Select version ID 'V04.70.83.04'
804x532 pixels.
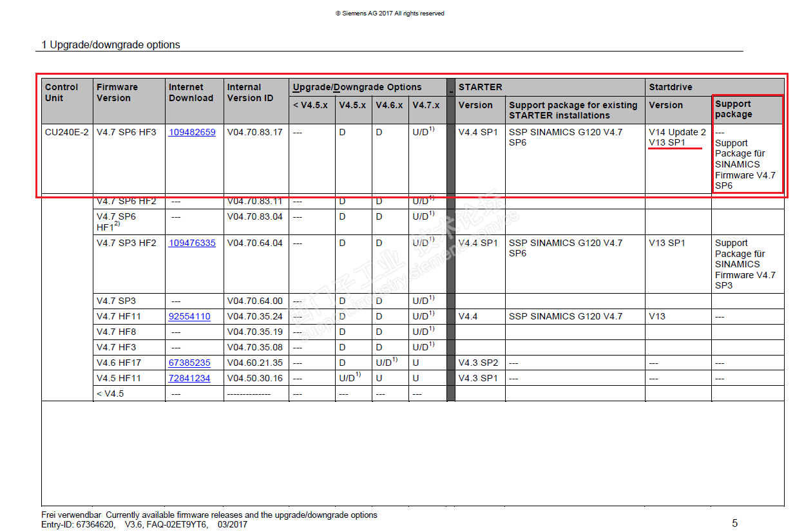click(255, 216)
